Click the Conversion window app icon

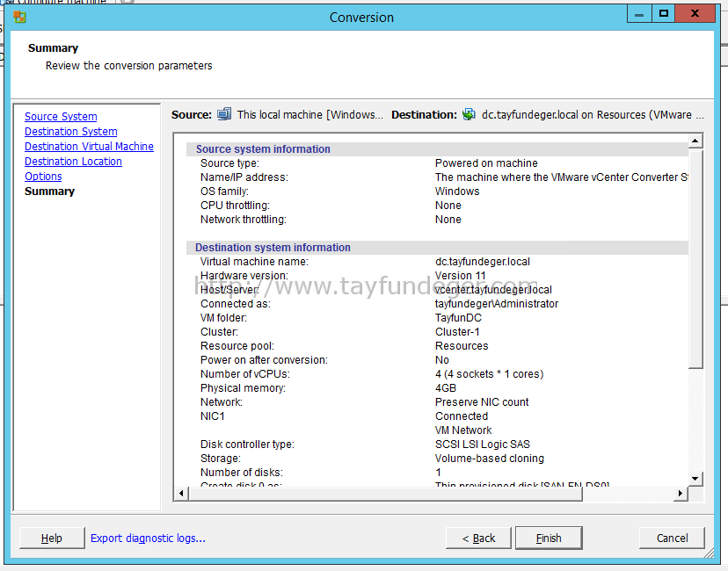(x=19, y=18)
